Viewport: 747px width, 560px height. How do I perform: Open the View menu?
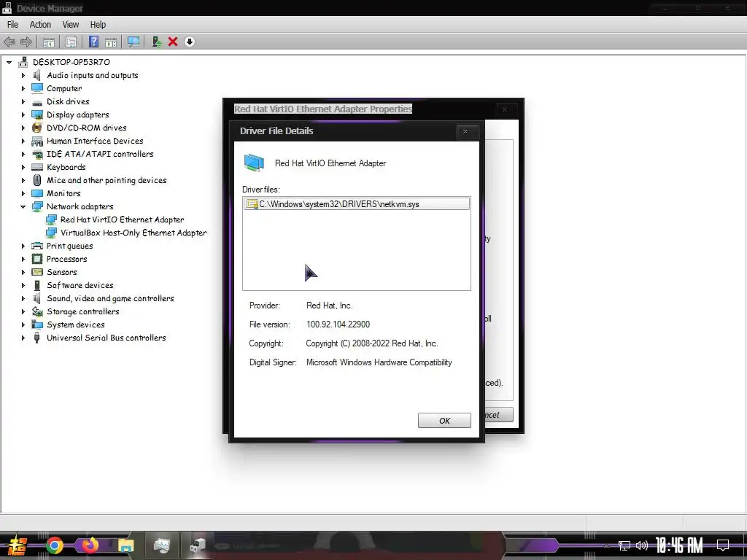click(71, 25)
